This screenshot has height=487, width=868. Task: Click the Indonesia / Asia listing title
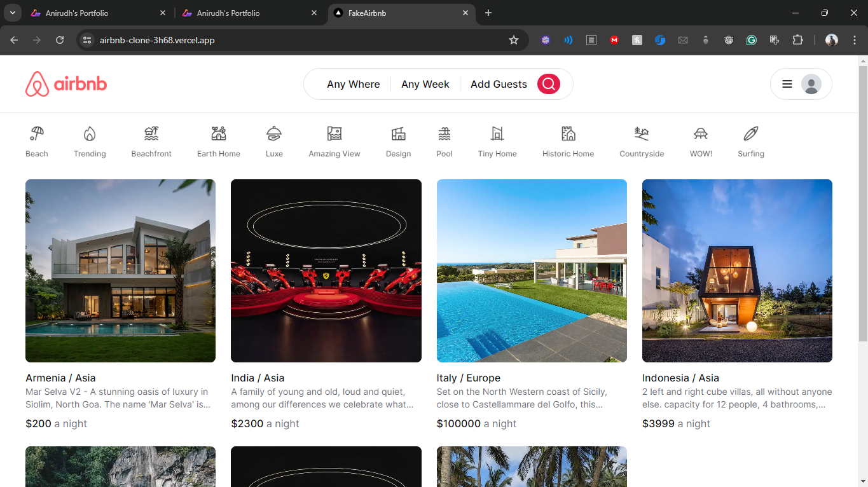(680, 378)
